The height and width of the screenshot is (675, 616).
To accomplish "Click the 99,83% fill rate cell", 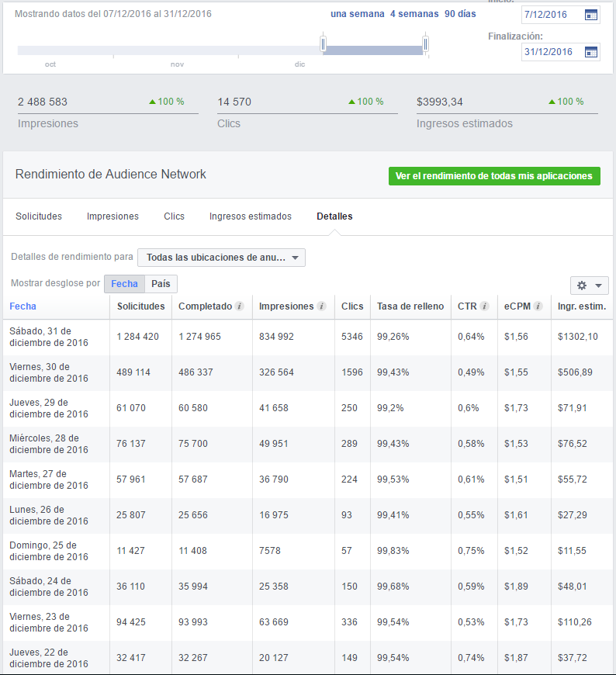I will [393, 551].
